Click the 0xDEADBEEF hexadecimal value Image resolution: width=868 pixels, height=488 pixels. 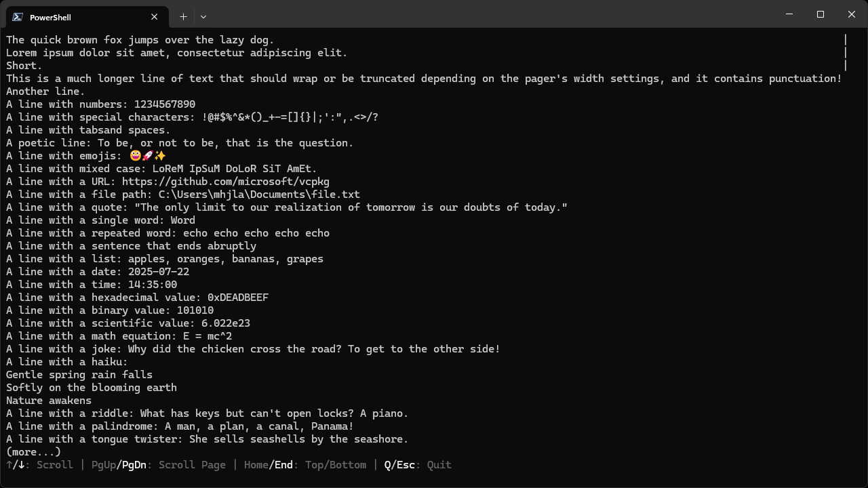point(238,298)
